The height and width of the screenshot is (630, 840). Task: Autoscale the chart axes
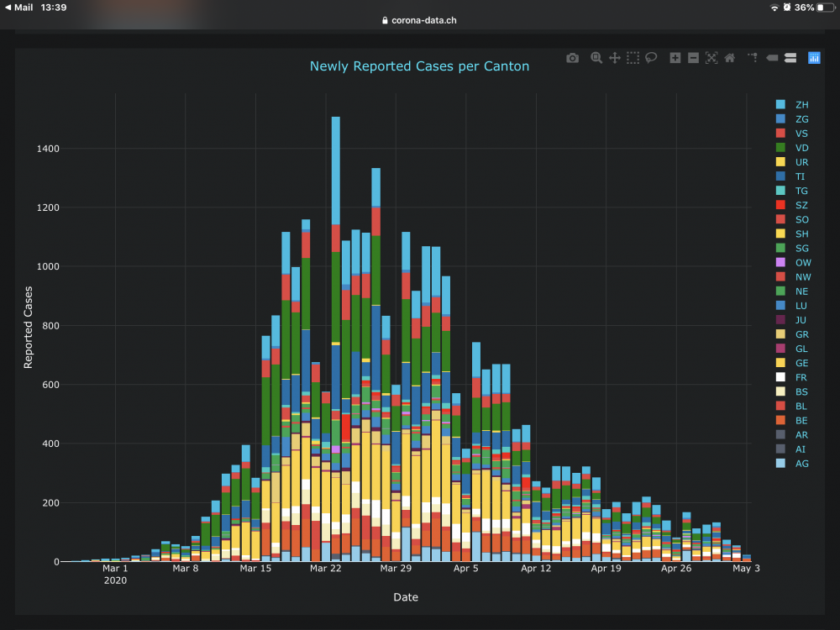pos(711,58)
